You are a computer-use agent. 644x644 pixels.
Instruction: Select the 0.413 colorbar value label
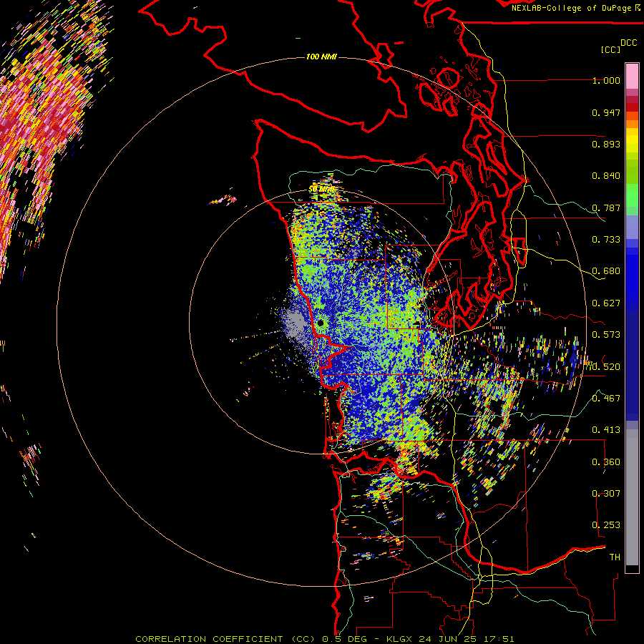click(606, 430)
